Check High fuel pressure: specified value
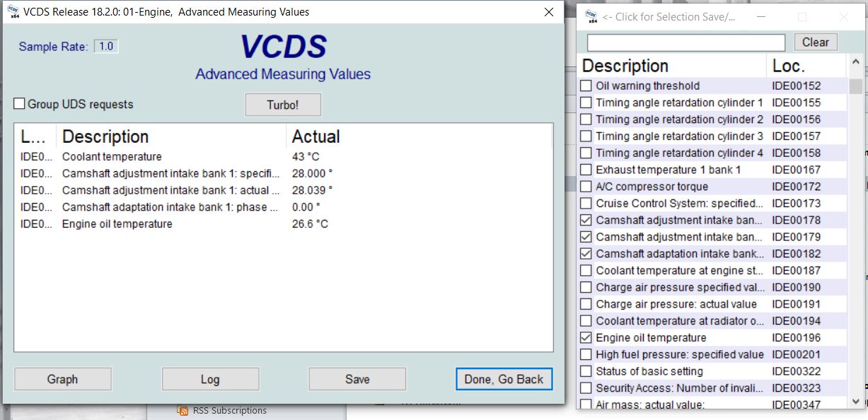The image size is (868, 420). pos(586,354)
